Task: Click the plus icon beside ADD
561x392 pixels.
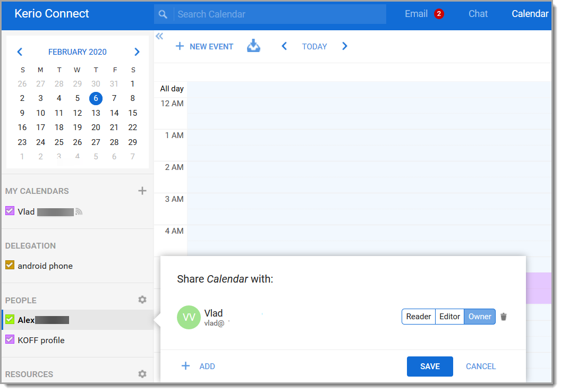Action: tap(186, 366)
